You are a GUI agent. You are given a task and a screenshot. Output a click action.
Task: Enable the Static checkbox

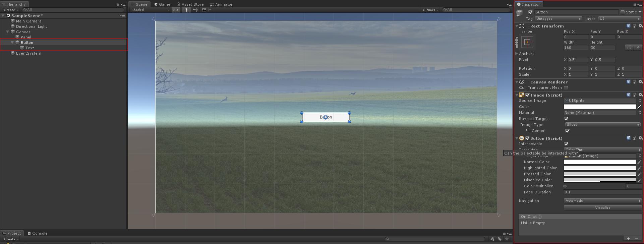623,12
